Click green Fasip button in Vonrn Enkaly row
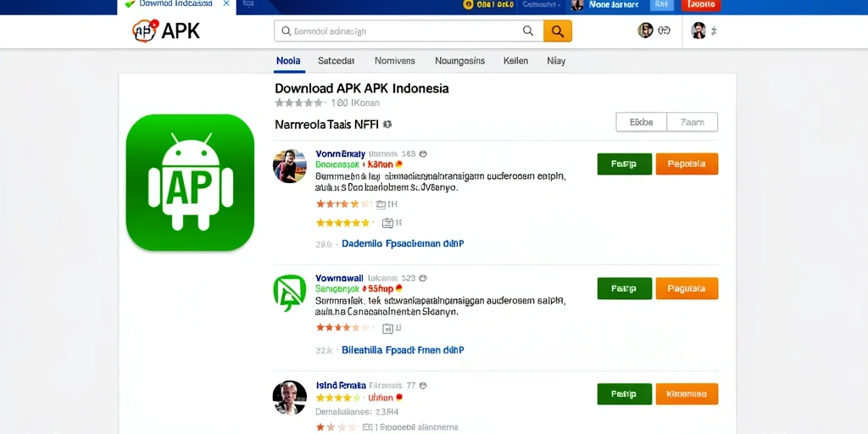Screen dimensions: 868x434 click(x=625, y=164)
